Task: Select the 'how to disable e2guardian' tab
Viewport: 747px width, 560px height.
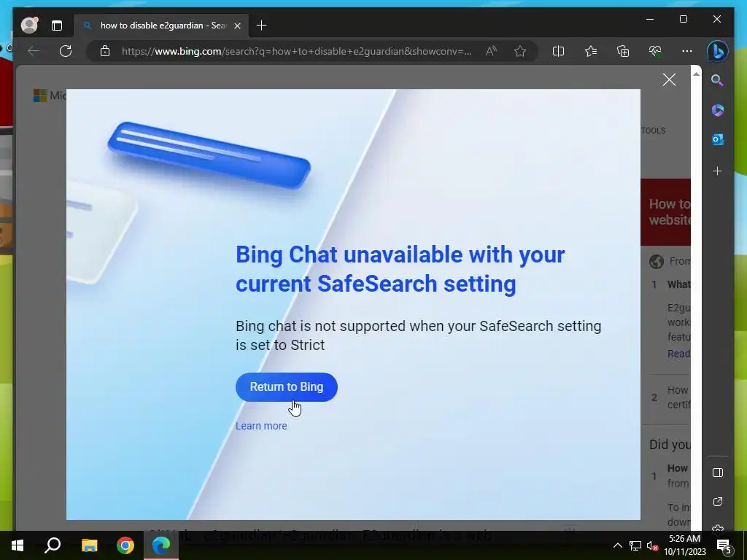Action: tap(162, 26)
